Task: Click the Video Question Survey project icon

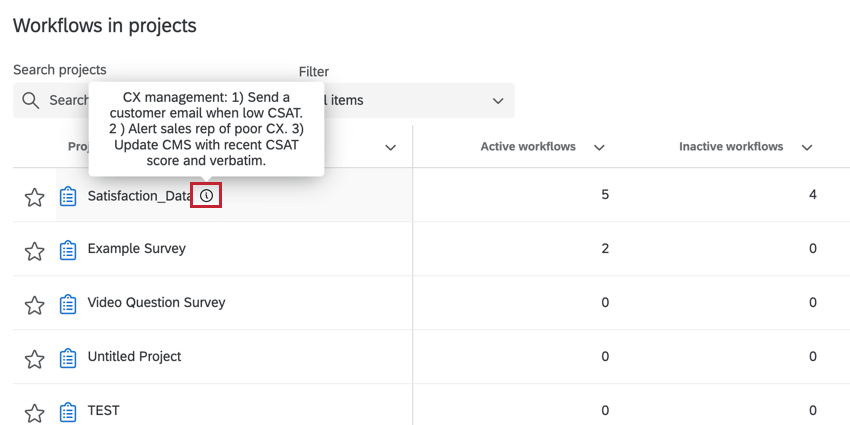Action: (x=67, y=303)
